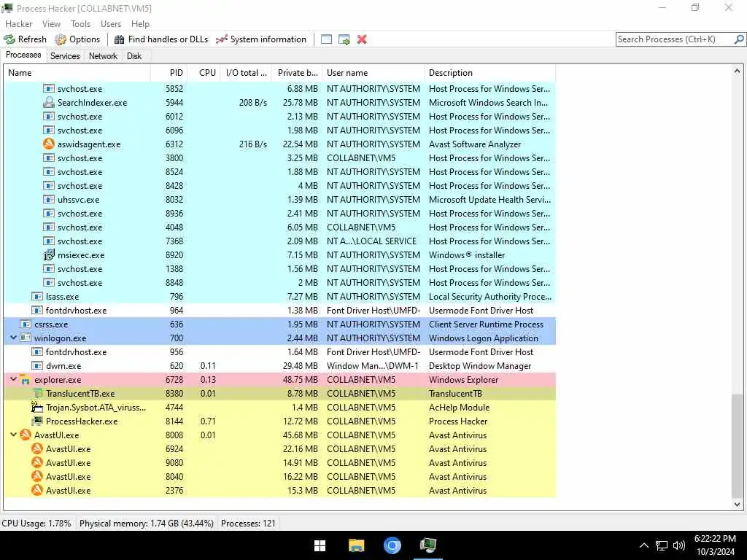Click the CPU Usage status bar entry
This screenshot has width=747, height=560.
pyautogui.click(x=36, y=524)
